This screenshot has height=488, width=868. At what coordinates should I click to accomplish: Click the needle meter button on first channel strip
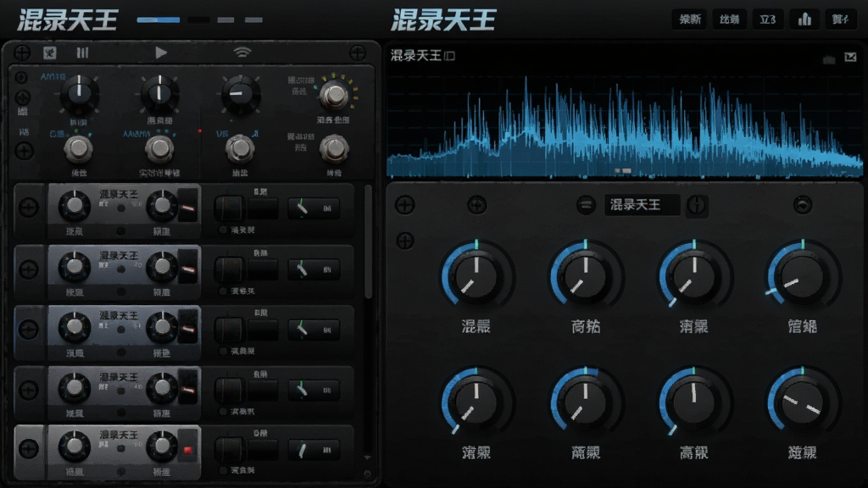314,208
